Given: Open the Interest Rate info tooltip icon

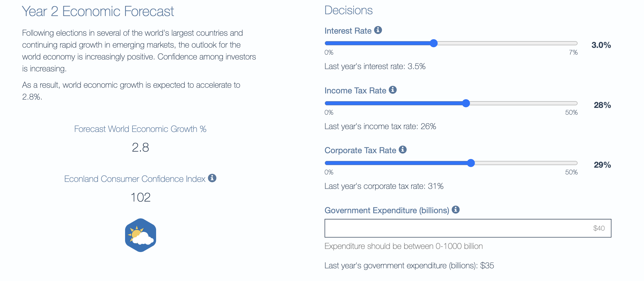Looking at the screenshot, I should [x=379, y=30].
